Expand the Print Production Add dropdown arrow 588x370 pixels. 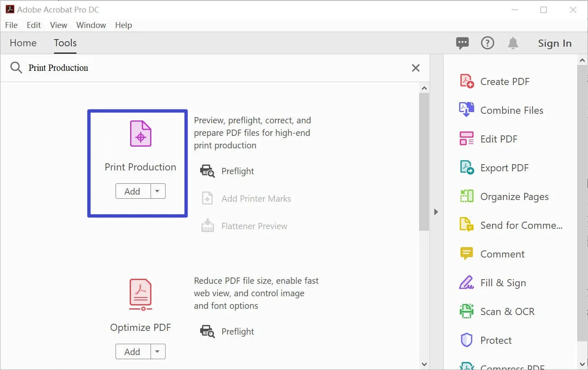pos(158,191)
